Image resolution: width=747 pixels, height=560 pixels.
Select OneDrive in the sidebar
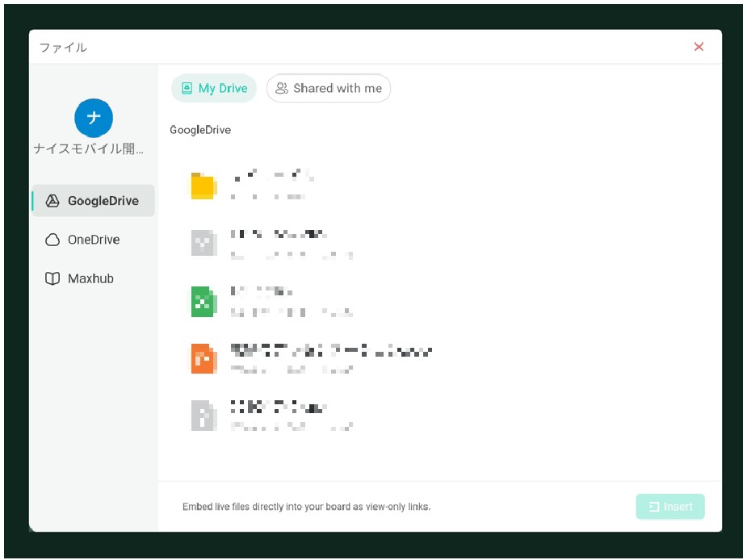point(94,240)
